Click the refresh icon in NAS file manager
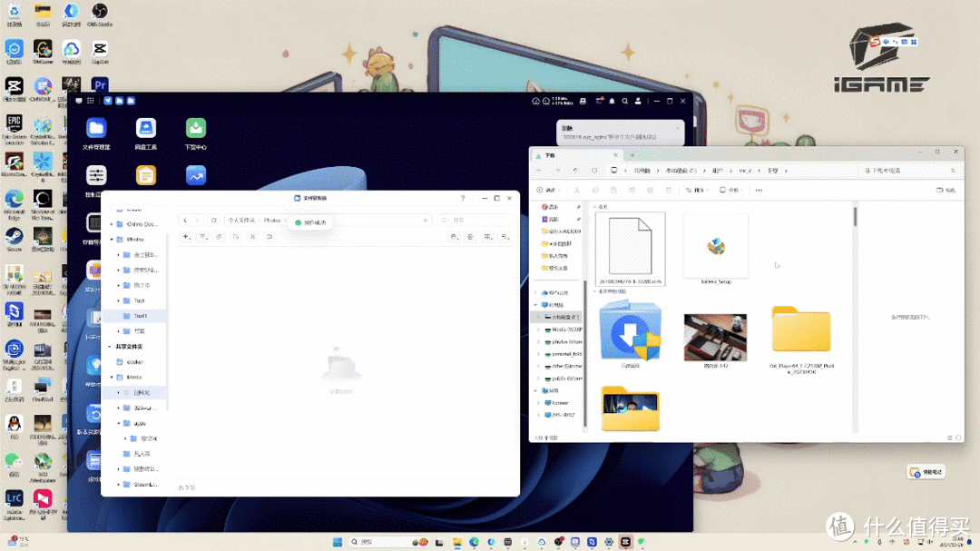Viewport: 980px width, 551px height. pos(213,220)
